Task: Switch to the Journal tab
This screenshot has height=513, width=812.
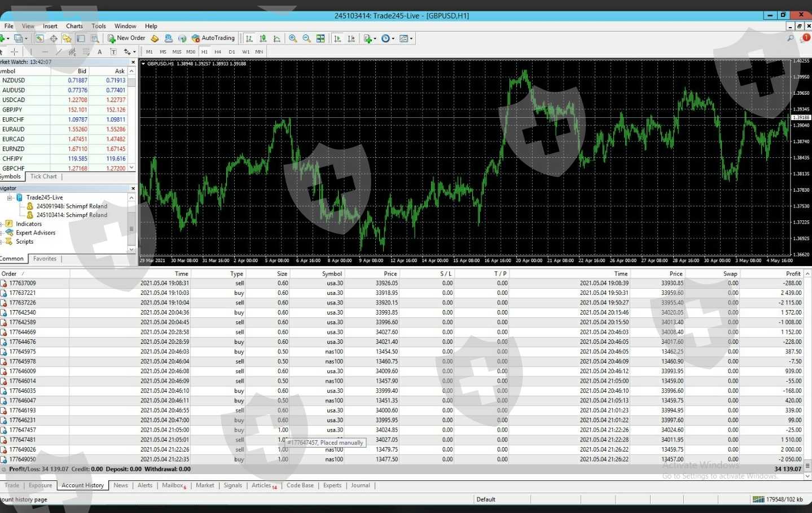Action: pyautogui.click(x=360, y=485)
